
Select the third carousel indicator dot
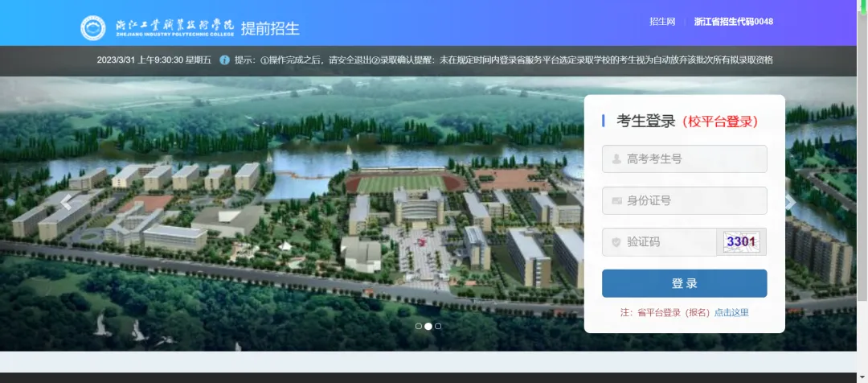point(438,326)
